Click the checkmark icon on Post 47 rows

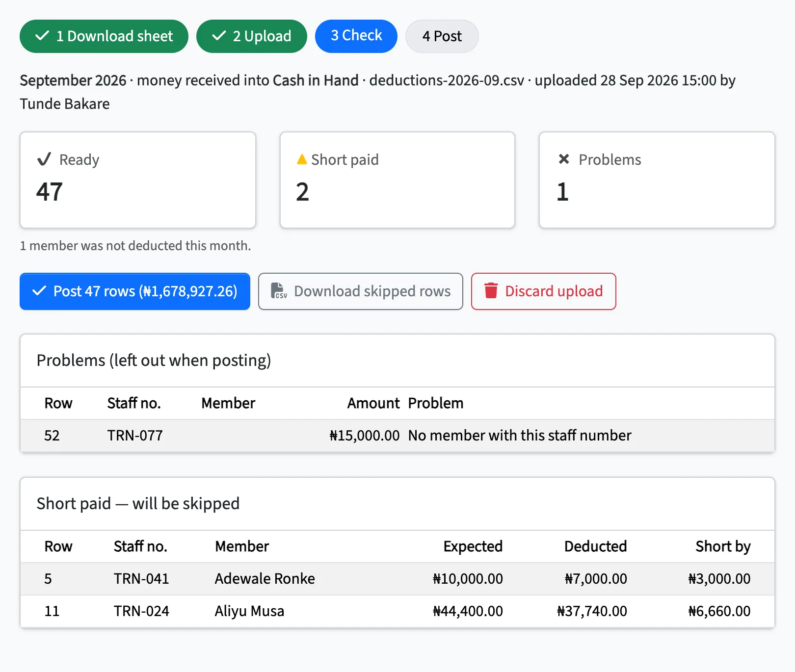click(39, 291)
